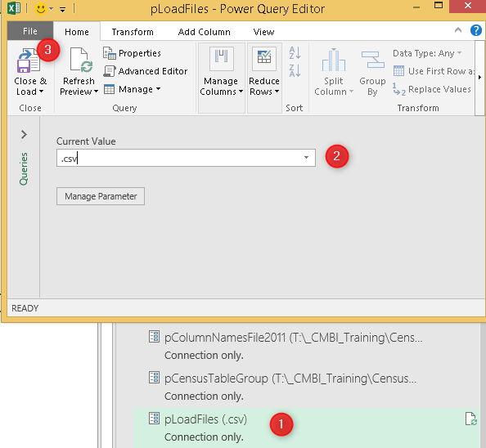Screen dimensions: 486x448
Task: Open the Data Type: Any dropdown
Action: tap(427, 53)
